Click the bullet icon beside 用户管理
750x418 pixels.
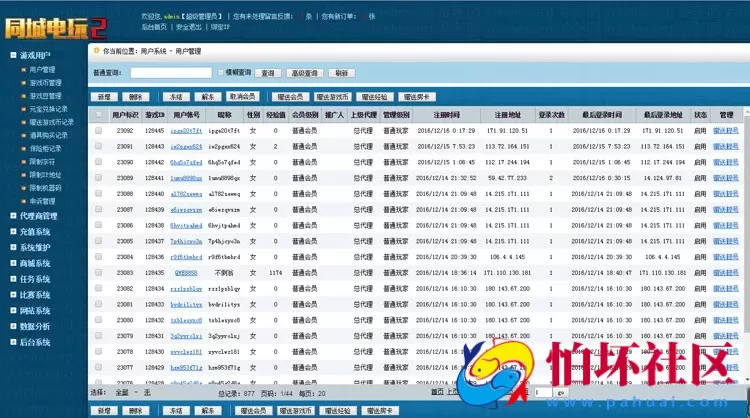click(23, 70)
